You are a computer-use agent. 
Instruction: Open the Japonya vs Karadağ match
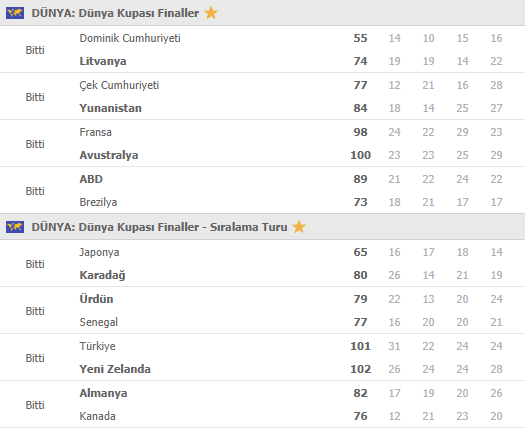coord(262,263)
